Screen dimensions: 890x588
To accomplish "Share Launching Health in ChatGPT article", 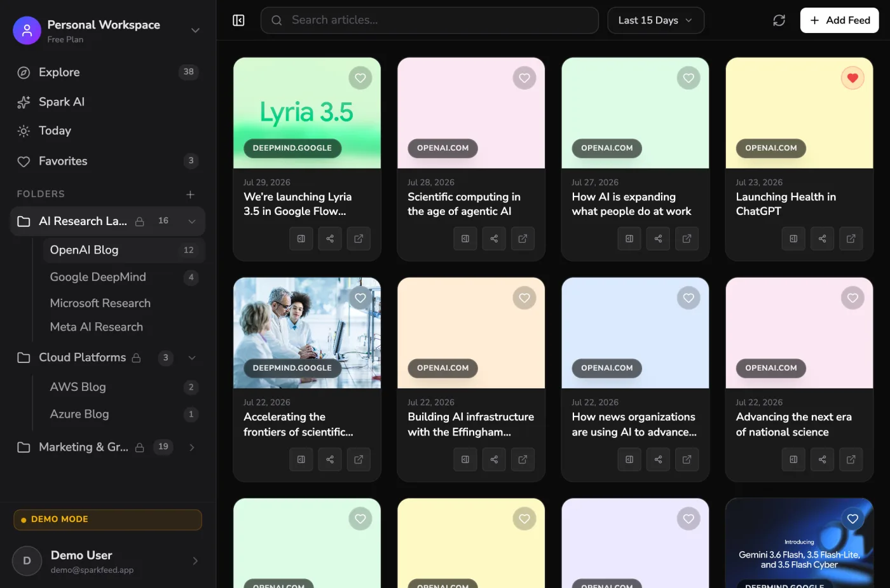I will tap(822, 238).
